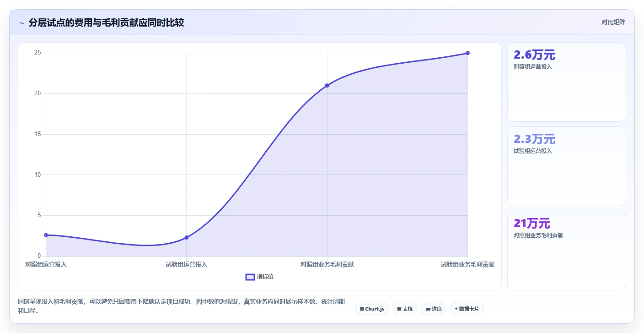Click the icon inside the 数据卡片 tag
The width and height of the screenshot is (644, 333).
[x=456, y=309]
